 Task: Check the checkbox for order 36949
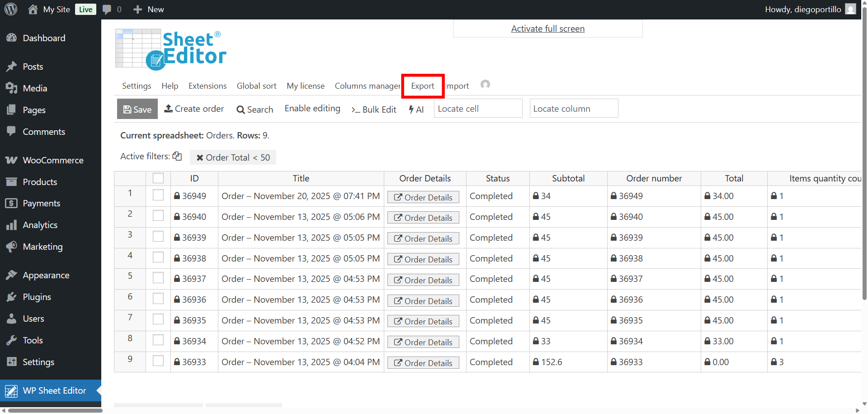pyautogui.click(x=158, y=195)
